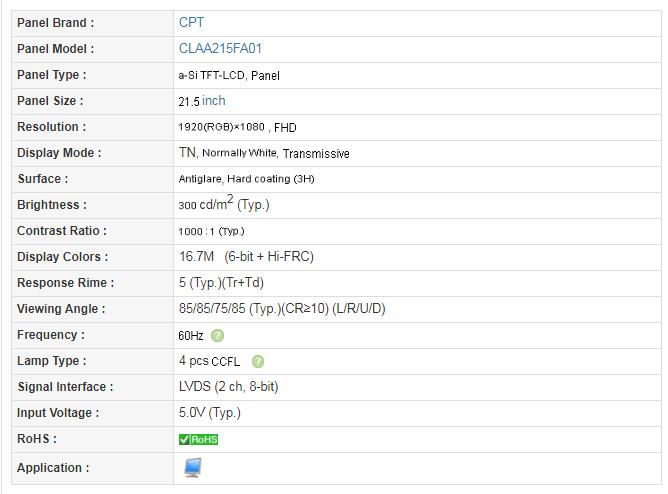Click the '16.7M (6-bit + Hi-FRC)' value
This screenshot has height=494, width=668.
pyautogui.click(x=246, y=257)
